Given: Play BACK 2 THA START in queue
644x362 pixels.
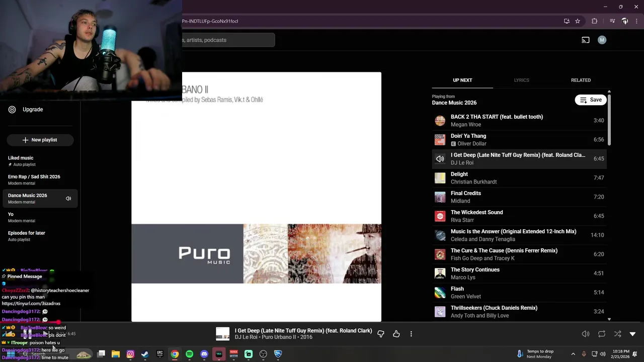Looking at the screenshot, I should click(x=519, y=121).
